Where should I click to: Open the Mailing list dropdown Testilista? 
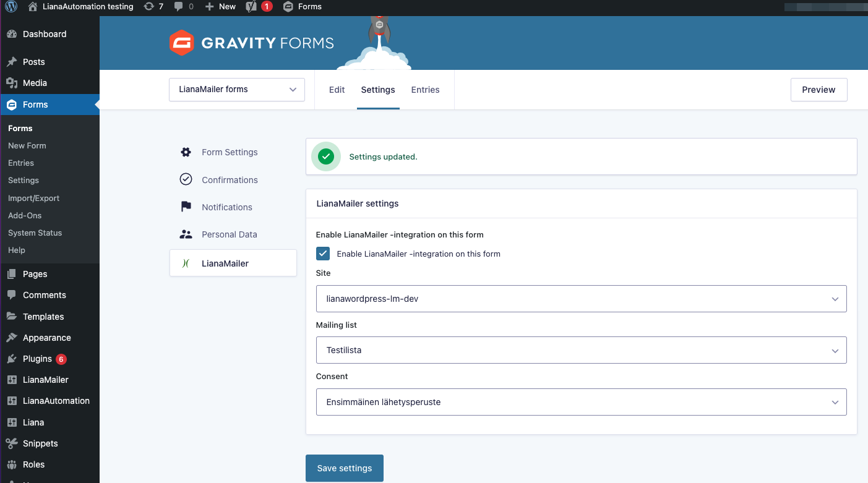(x=582, y=350)
